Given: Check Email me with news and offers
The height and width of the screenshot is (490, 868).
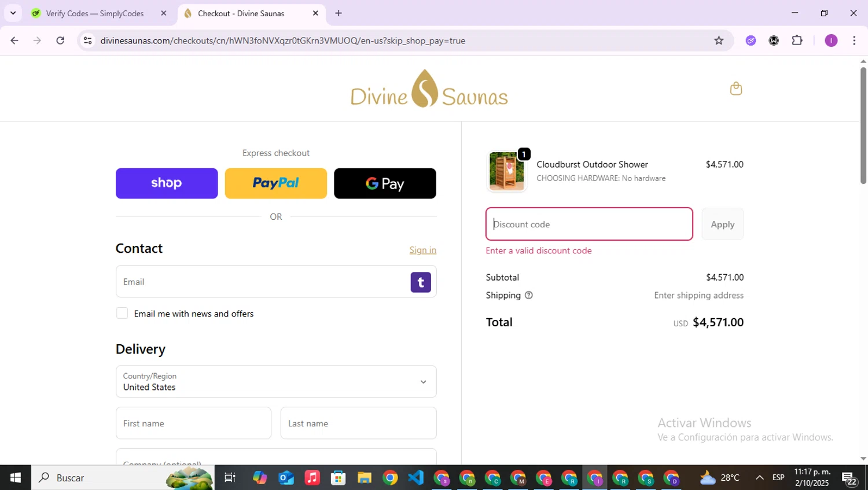Looking at the screenshot, I should coord(122,313).
